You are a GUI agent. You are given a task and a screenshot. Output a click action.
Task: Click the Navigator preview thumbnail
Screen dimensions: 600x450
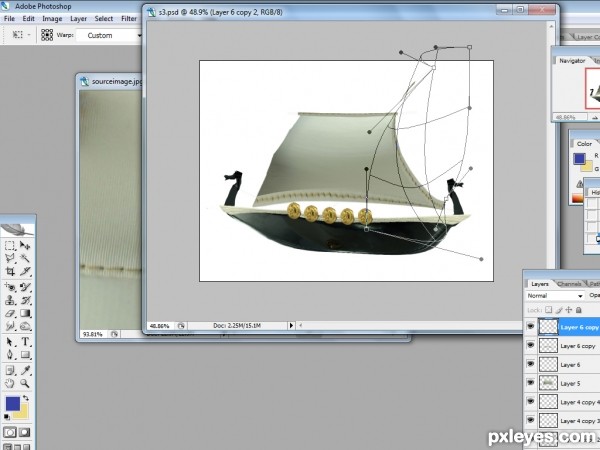592,89
